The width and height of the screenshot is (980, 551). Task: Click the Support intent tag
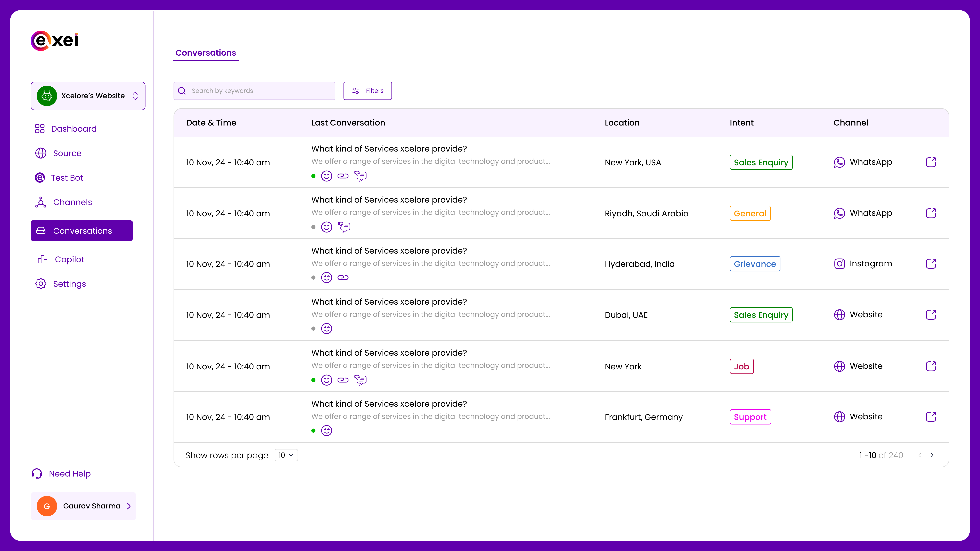pos(750,417)
